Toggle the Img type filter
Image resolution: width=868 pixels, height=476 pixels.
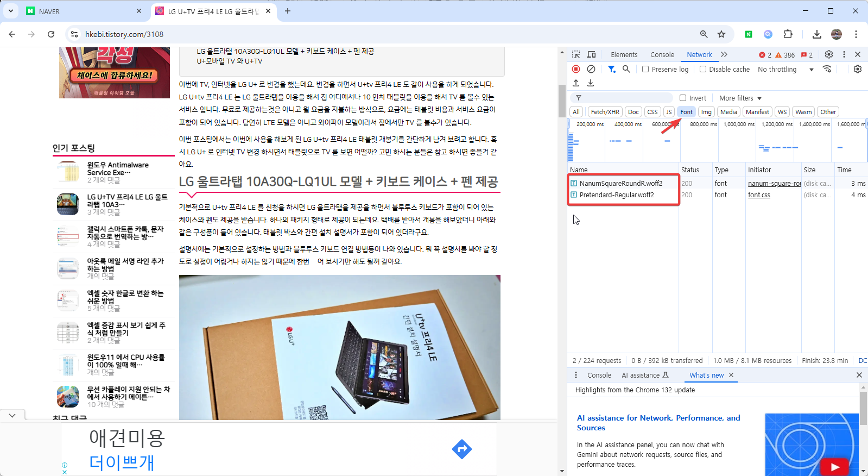pos(706,112)
